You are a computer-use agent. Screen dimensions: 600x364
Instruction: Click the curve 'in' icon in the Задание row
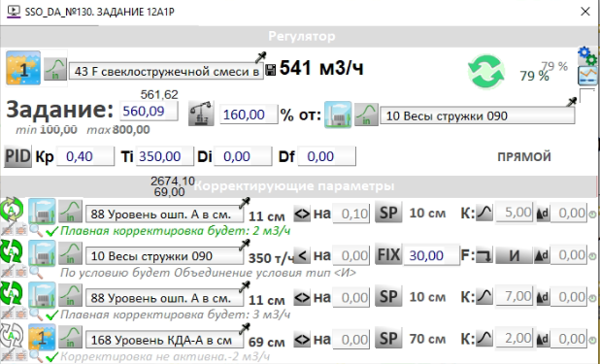click(x=366, y=115)
